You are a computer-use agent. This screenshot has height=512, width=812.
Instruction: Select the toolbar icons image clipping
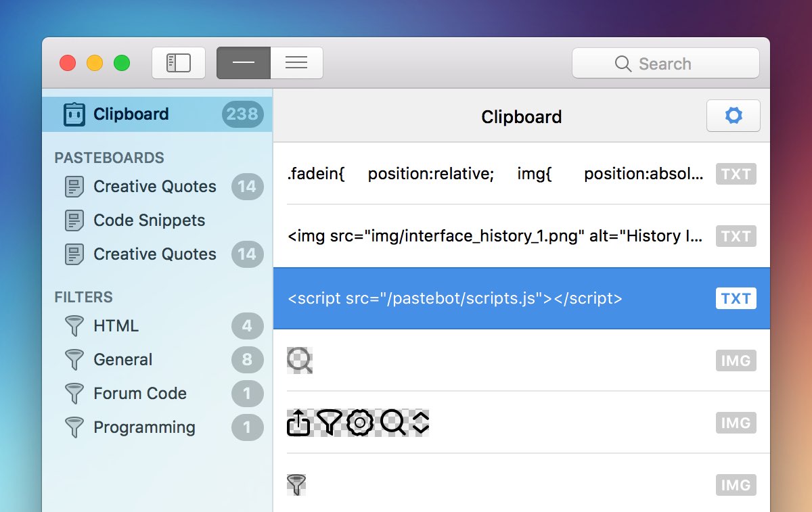[x=359, y=423]
